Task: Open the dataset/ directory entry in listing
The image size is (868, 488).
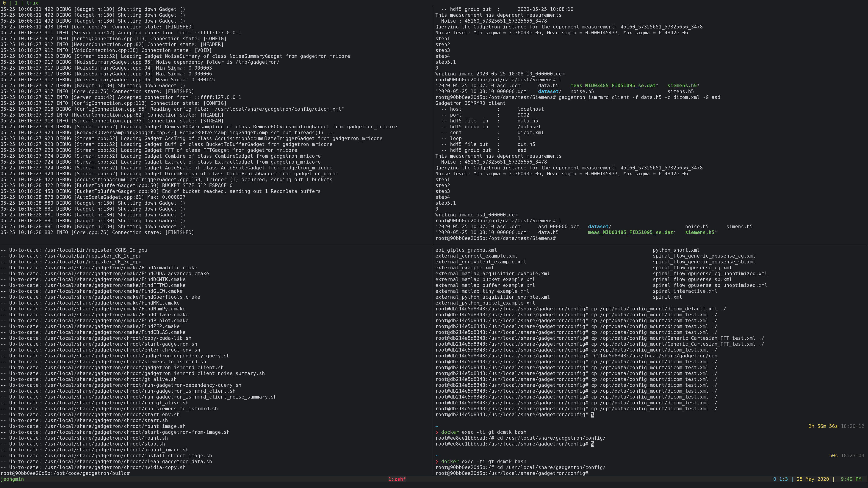Action: 599,226
